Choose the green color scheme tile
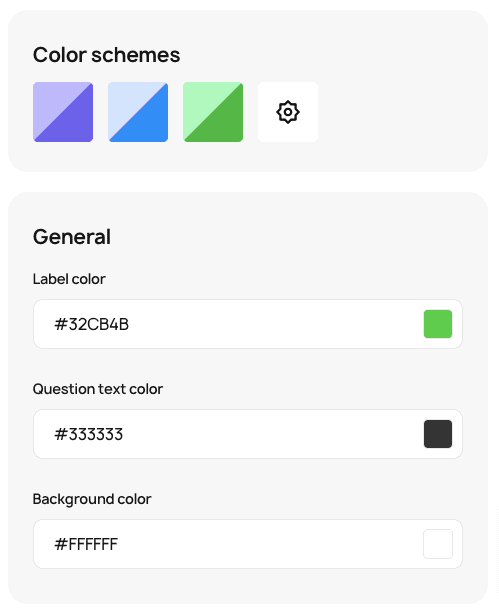The height and width of the screenshot is (614, 499). pyautogui.click(x=213, y=112)
